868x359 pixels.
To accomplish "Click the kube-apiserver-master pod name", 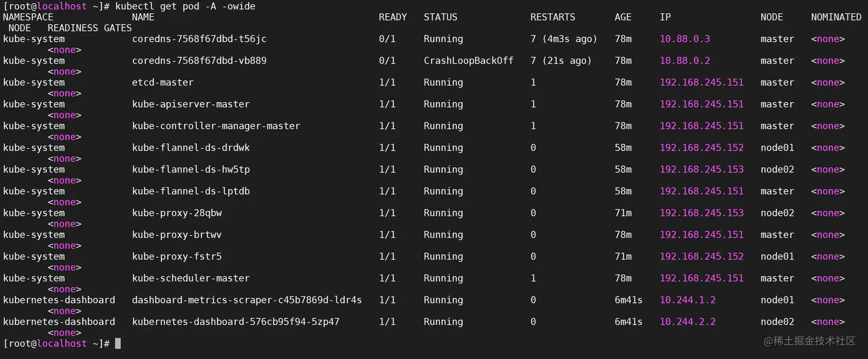I will 191,105.
